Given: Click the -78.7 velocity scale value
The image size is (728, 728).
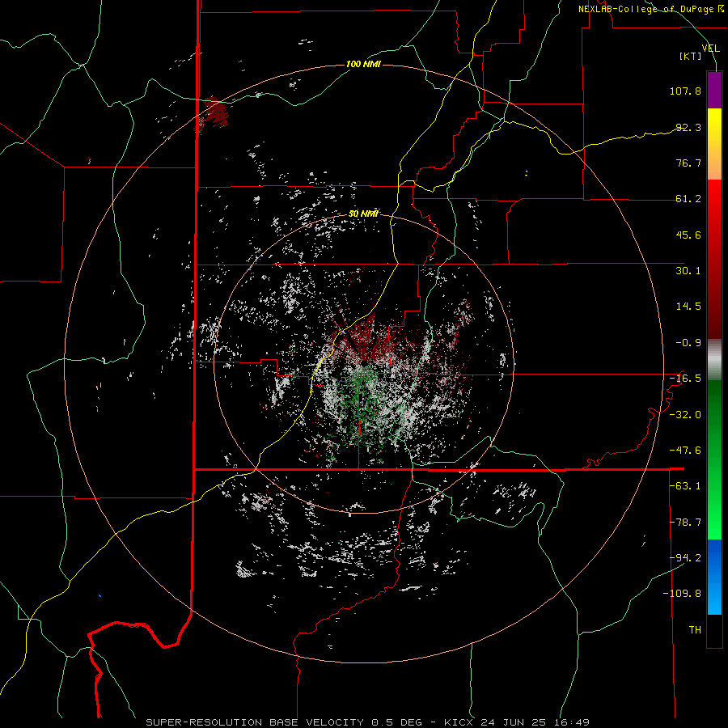Looking at the screenshot, I should click(685, 523).
